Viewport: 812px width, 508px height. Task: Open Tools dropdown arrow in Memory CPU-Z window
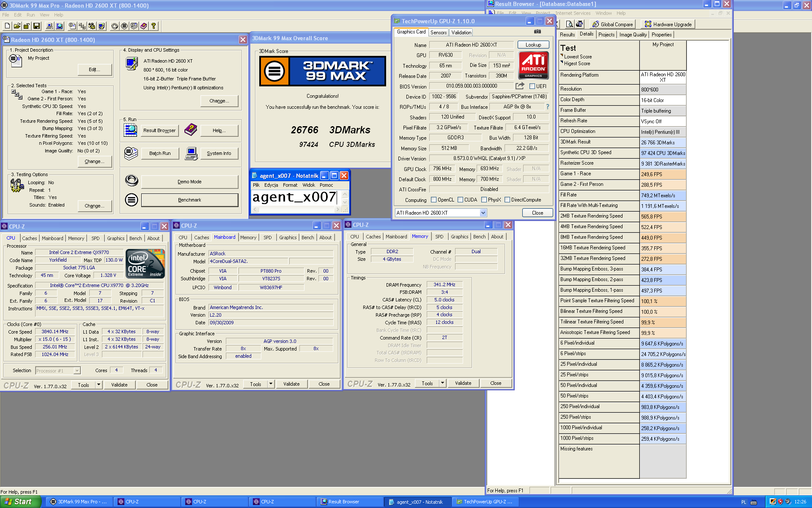coord(443,383)
